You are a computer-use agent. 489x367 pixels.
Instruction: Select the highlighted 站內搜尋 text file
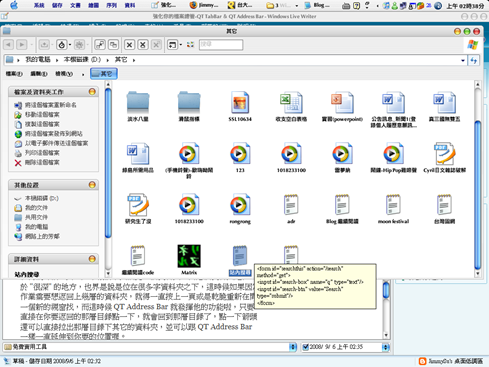point(240,260)
